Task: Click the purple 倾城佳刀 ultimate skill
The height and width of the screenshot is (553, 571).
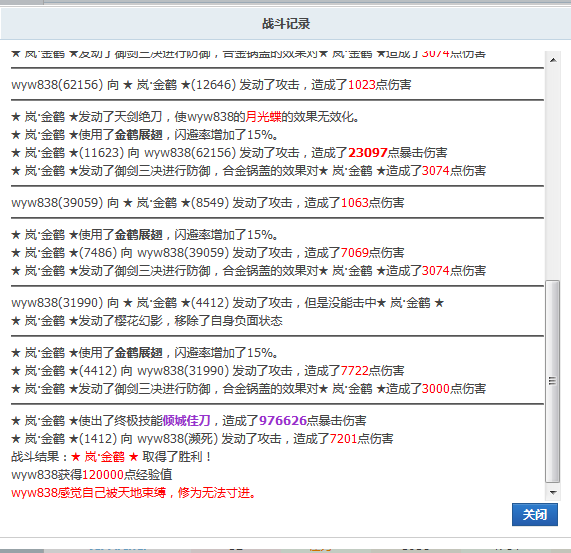Action: coord(186,420)
